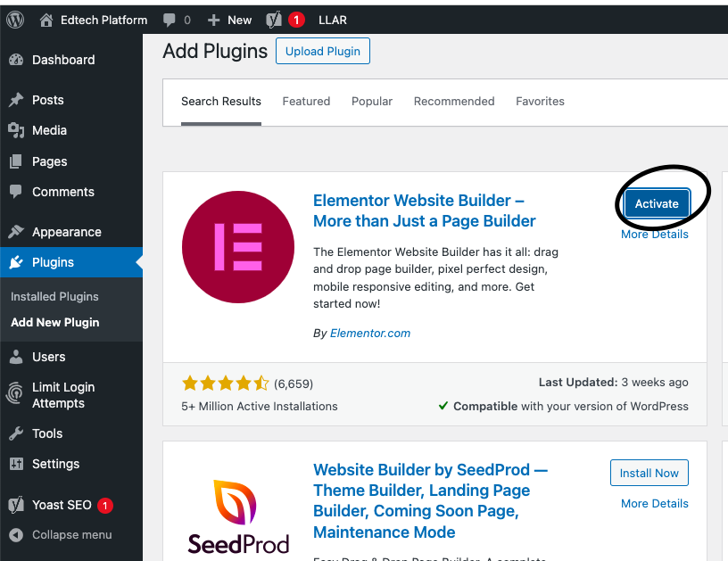The width and height of the screenshot is (728, 561).
Task: Click LLAR in the admin bar
Action: point(333,20)
